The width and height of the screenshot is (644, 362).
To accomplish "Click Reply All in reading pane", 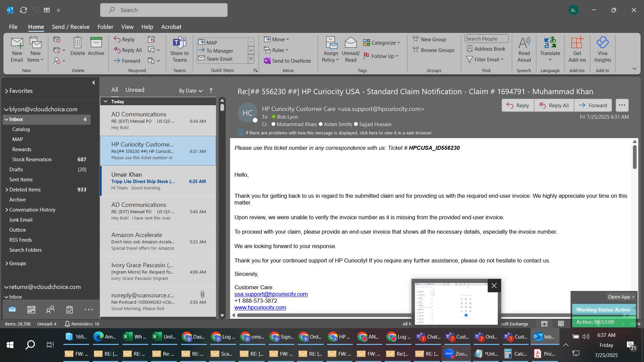I will pyautogui.click(x=554, y=105).
